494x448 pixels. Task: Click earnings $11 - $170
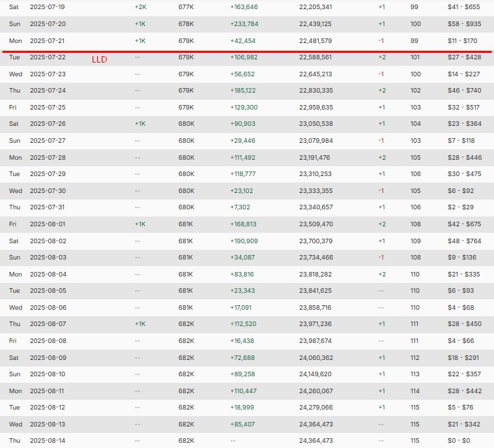point(463,41)
